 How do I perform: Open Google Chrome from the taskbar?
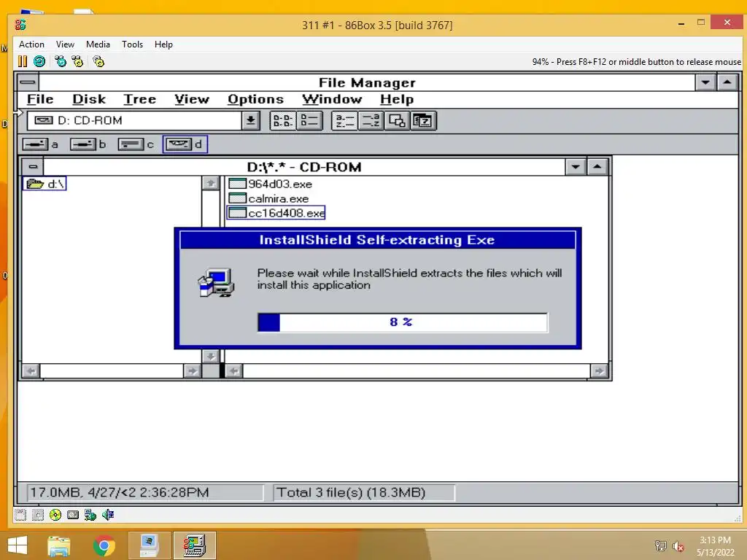[x=104, y=545]
